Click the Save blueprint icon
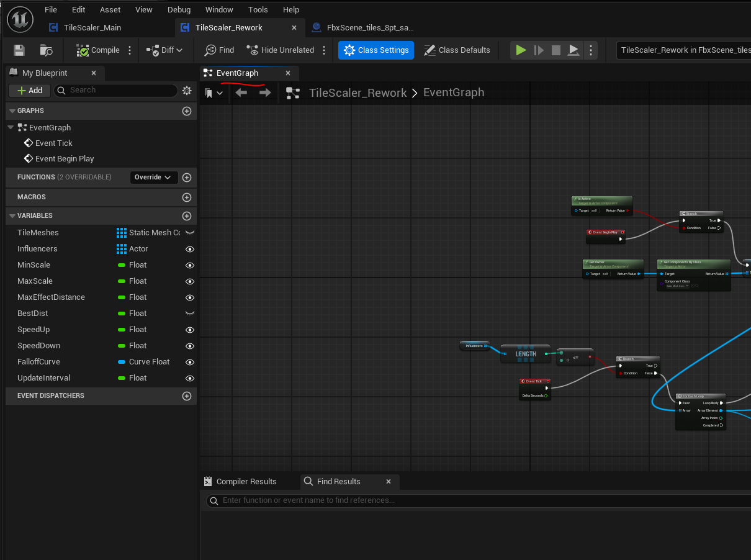 coord(19,50)
